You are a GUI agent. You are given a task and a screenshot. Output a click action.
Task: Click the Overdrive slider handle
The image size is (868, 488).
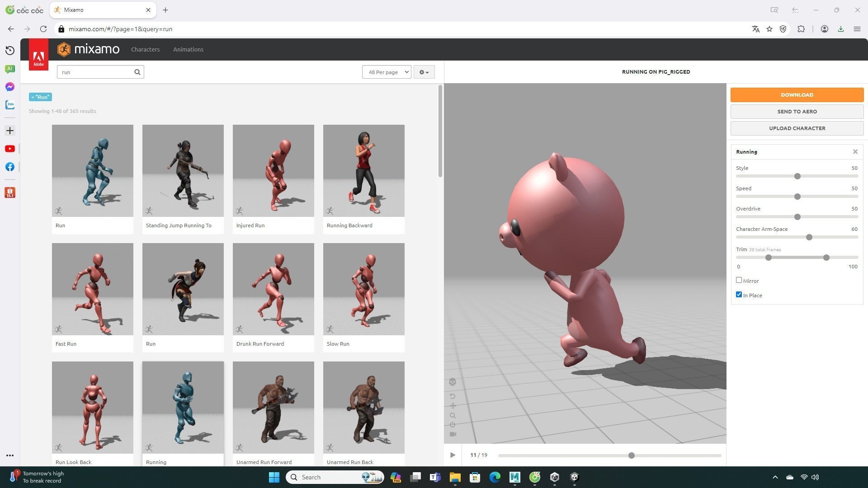point(797,217)
